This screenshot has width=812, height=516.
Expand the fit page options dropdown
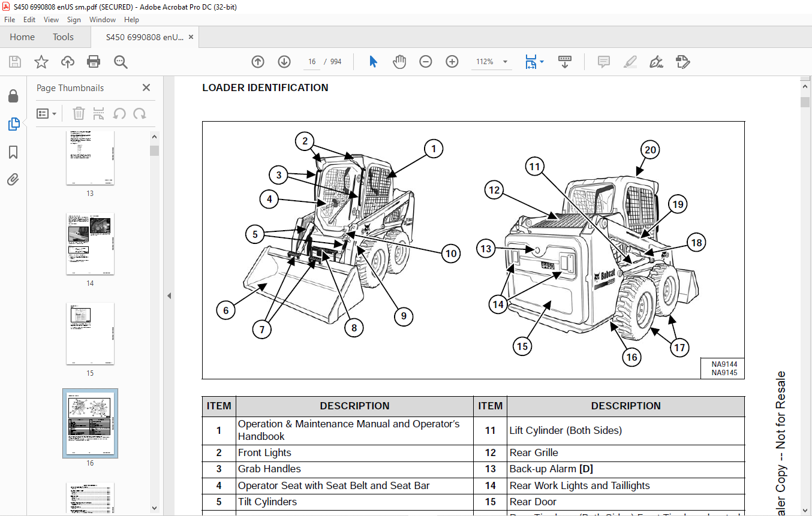point(542,62)
